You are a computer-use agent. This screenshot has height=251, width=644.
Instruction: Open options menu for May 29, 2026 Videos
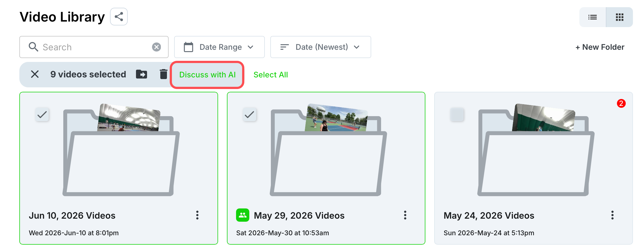[405, 215]
